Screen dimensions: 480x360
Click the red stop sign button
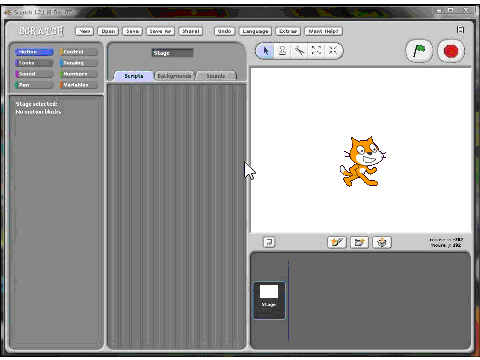451,51
